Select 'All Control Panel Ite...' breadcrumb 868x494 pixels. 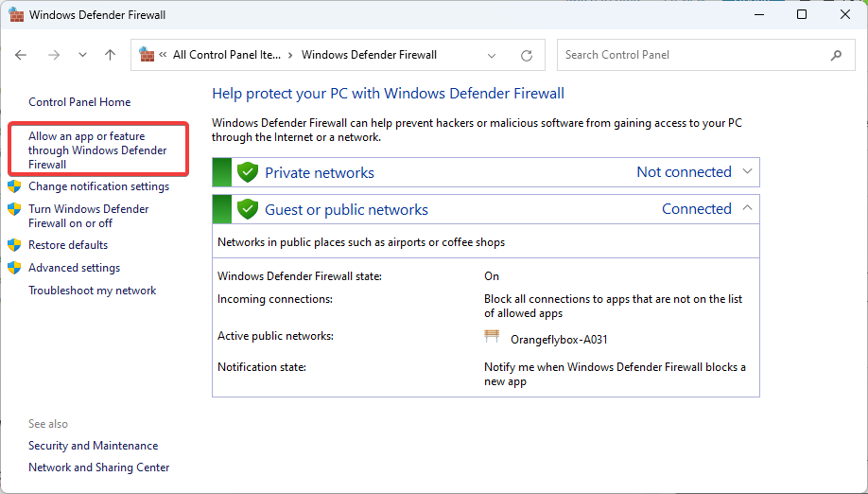(x=226, y=55)
